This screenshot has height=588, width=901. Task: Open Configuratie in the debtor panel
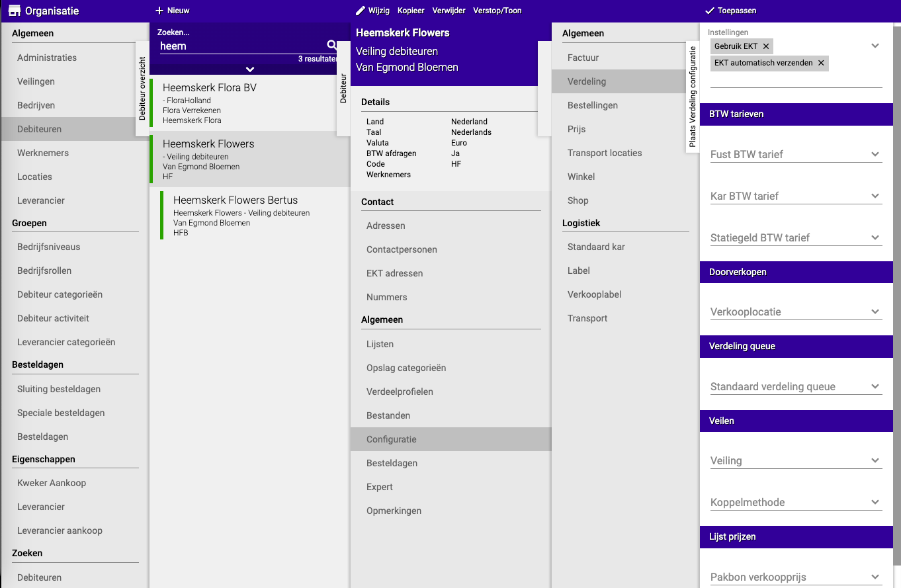pyautogui.click(x=450, y=439)
